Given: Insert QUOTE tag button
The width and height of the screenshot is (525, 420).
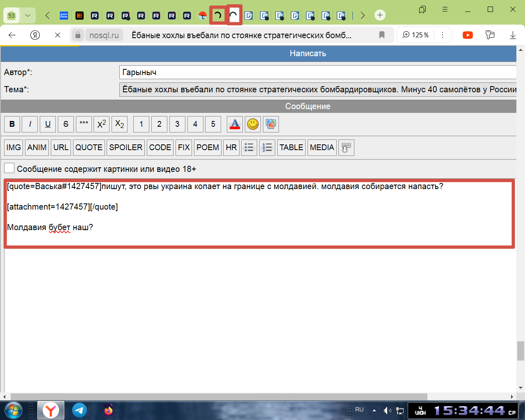Looking at the screenshot, I should (x=89, y=147).
